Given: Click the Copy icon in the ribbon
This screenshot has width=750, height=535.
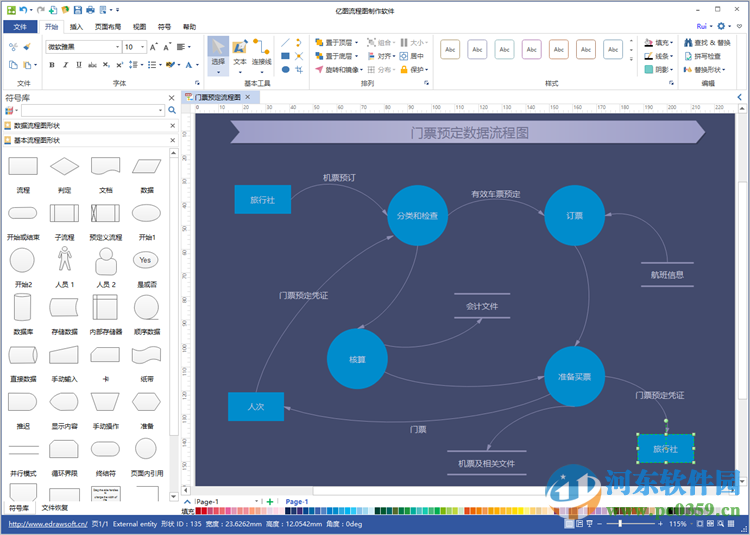Looking at the screenshot, I should click(13, 65).
